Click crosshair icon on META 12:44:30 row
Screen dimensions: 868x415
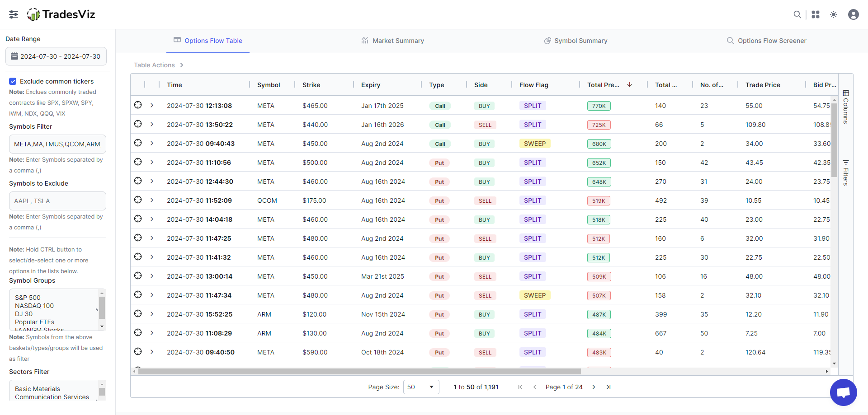[x=138, y=181]
